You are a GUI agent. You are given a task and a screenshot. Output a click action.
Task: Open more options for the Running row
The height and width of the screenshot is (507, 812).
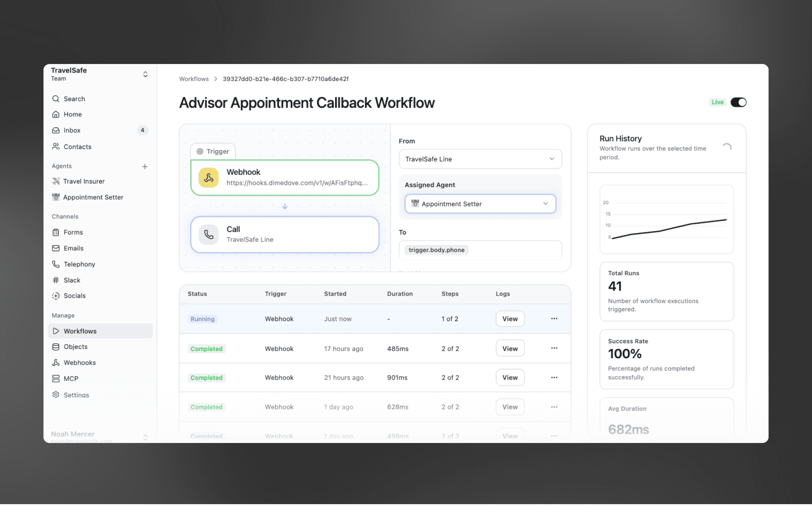554,318
